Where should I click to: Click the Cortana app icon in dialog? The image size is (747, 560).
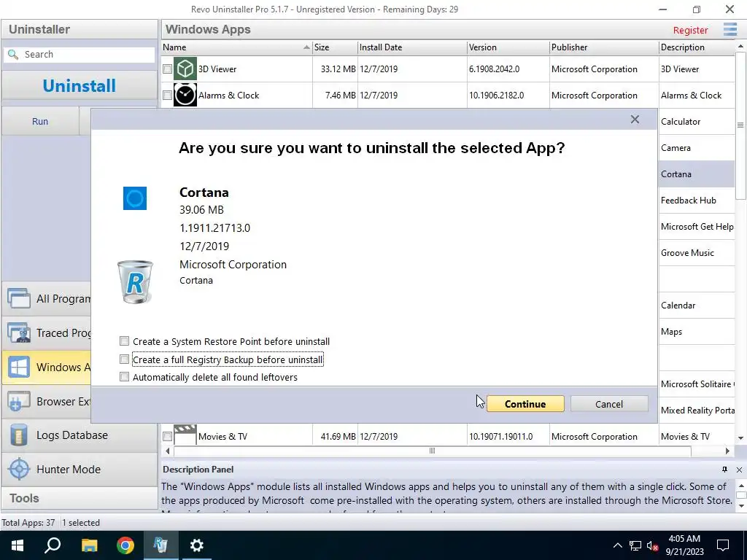(x=135, y=198)
